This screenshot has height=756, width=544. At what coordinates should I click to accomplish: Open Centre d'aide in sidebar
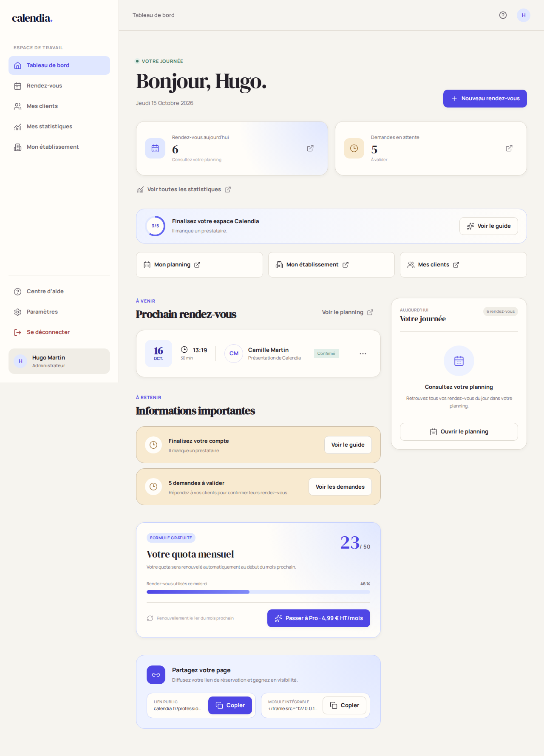click(x=59, y=292)
